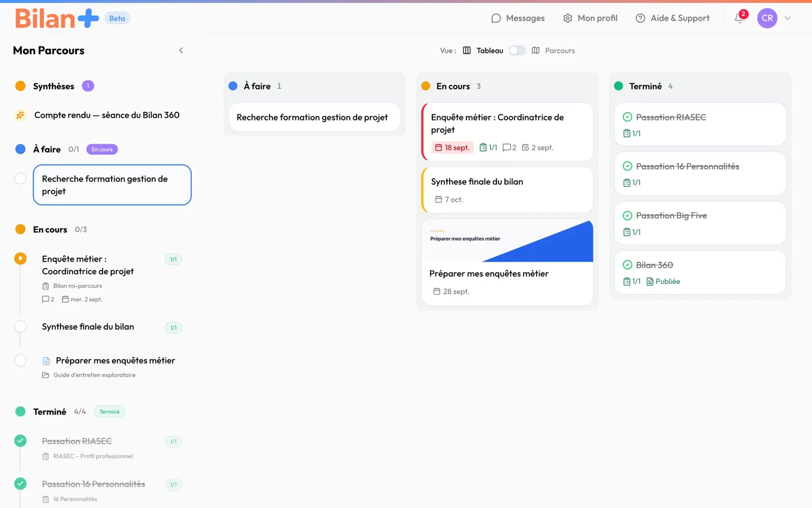Click the sparkle icon beside Compte rendu
Image resolution: width=812 pixels, height=508 pixels.
(20, 115)
